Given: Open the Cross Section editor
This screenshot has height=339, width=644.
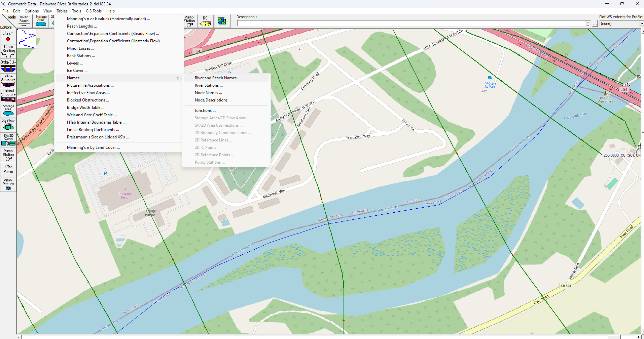Looking at the screenshot, I should click(x=8, y=51).
